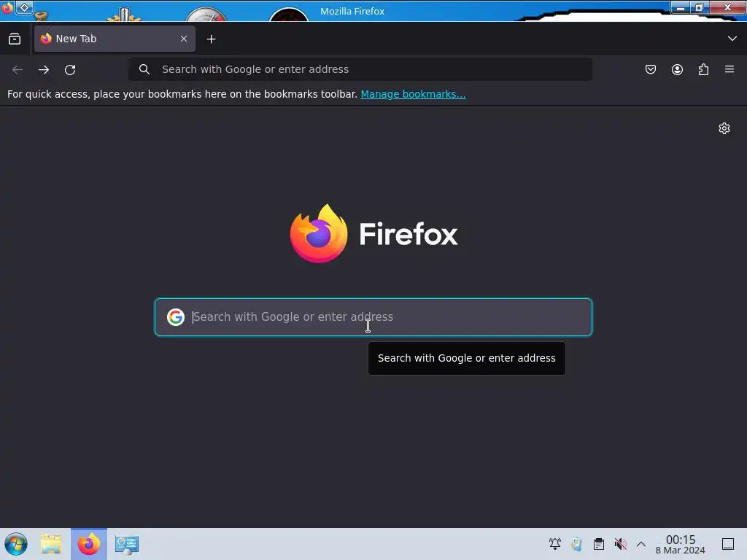Viewport: 747px width, 560px height.
Task: Open the hamburger application menu
Action: pos(729,69)
